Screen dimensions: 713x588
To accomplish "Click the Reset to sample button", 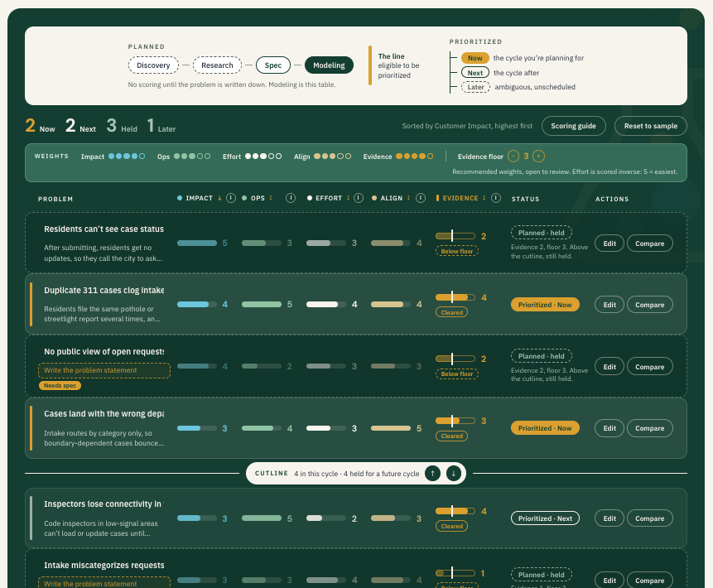I will [651, 126].
